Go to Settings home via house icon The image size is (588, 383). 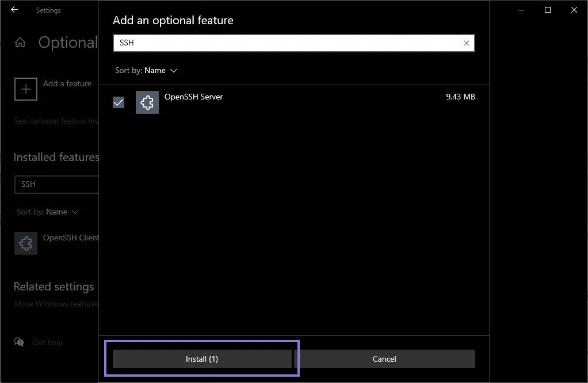coord(20,43)
